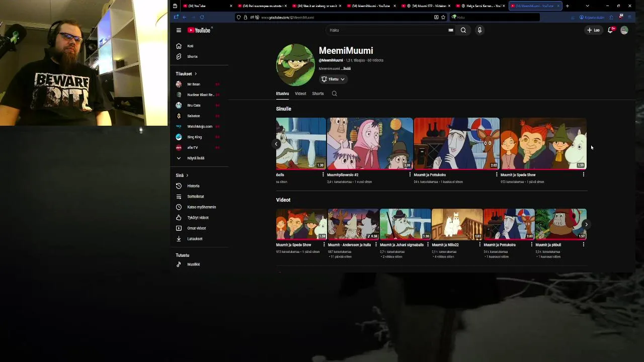Open options for Muumit ja Spede Show in Sinulle
Viewport: 644px width, 362px height.
point(583,174)
